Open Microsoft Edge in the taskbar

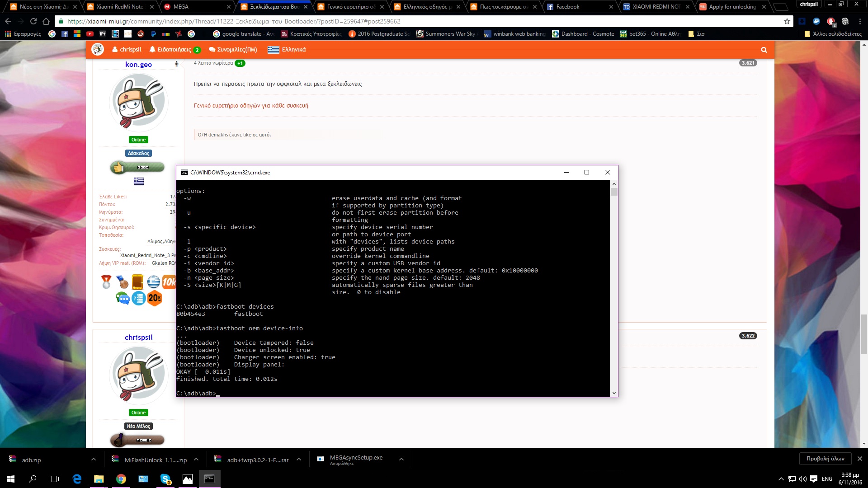(x=77, y=479)
